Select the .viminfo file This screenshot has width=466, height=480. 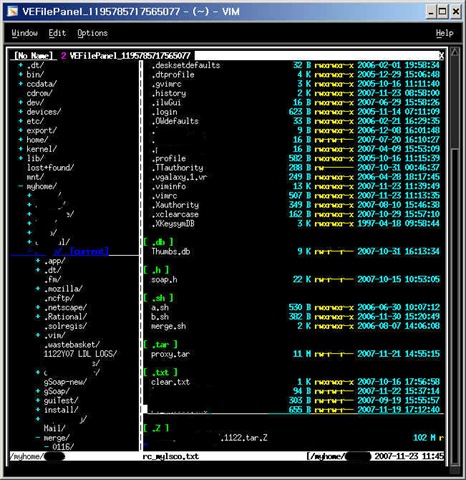(169, 186)
